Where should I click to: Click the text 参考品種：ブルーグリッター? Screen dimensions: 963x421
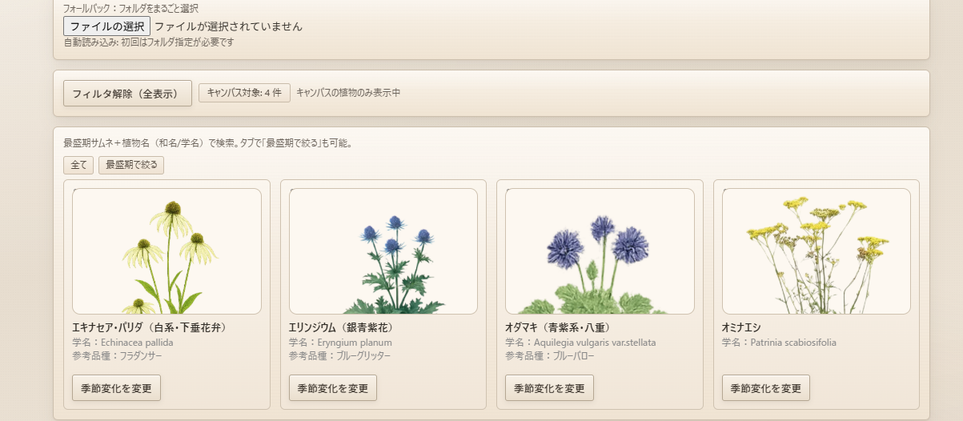point(340,356)
